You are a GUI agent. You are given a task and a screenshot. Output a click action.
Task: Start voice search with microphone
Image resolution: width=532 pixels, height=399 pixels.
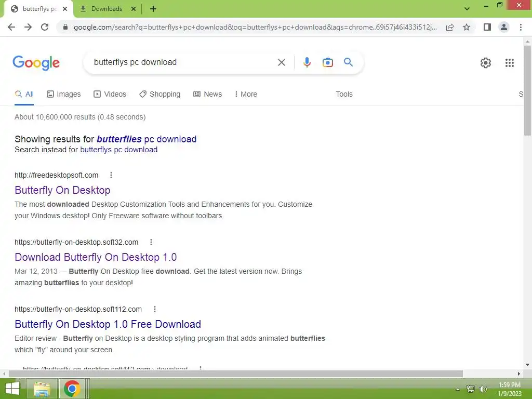pos(307,62)
